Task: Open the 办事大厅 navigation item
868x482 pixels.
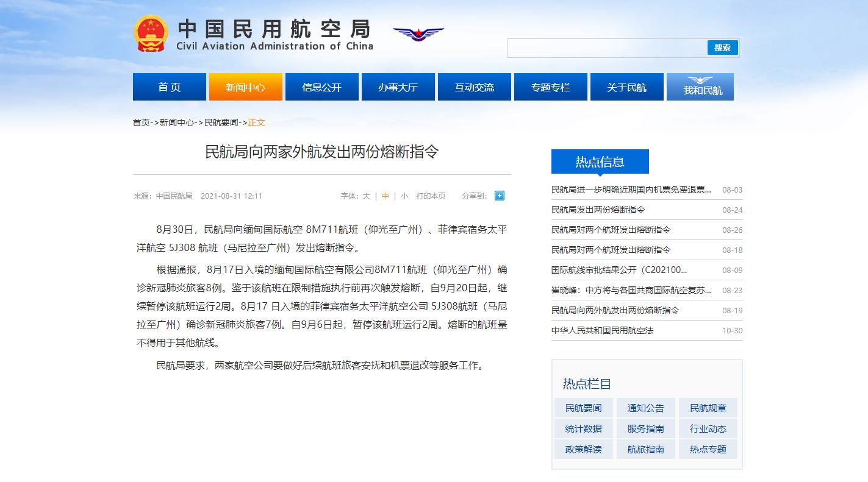Action: click(x=398, y=87)
